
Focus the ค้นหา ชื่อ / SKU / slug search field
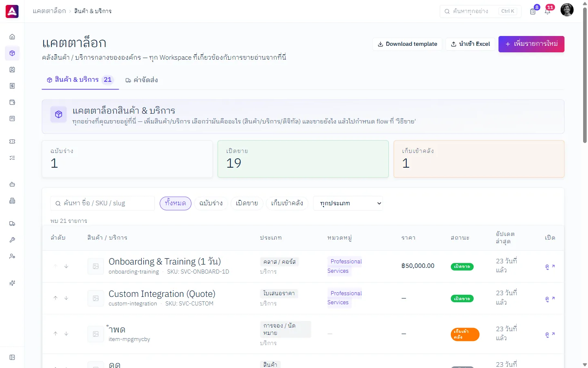click(102, 203)
